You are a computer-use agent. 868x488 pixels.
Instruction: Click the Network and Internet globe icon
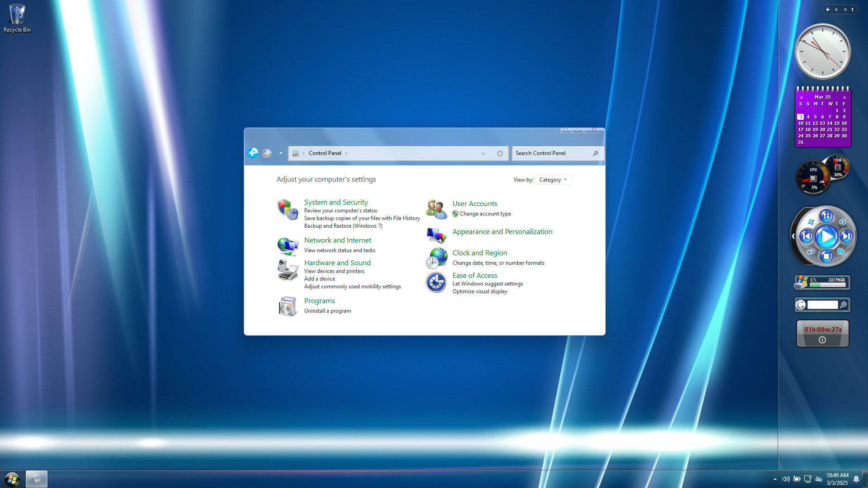click(x=288, y=246)
